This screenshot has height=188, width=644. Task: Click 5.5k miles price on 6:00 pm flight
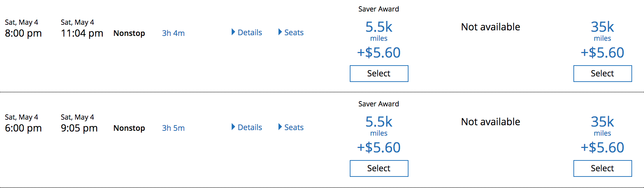tap(379, 122)
